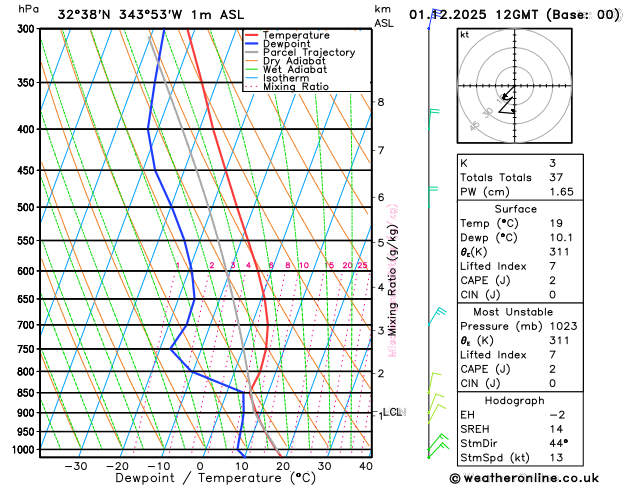
Task: Select the 'Mixing Ratio' legend entry
Action: [296, 87]
